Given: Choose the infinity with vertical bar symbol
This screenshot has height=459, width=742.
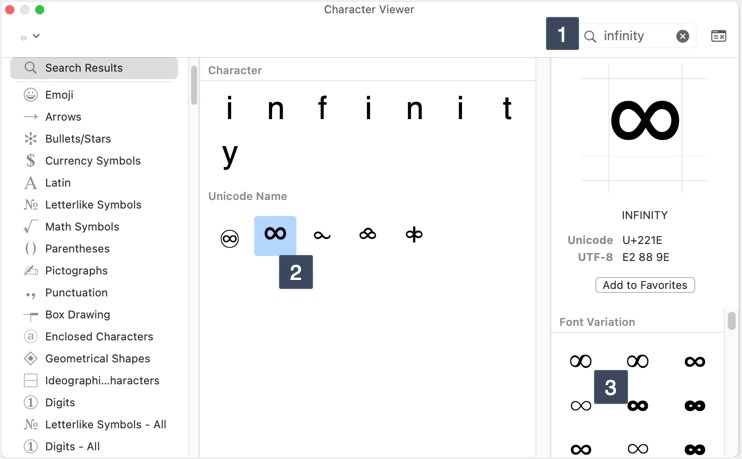Looking at the screenshot, I should [414, 235].
